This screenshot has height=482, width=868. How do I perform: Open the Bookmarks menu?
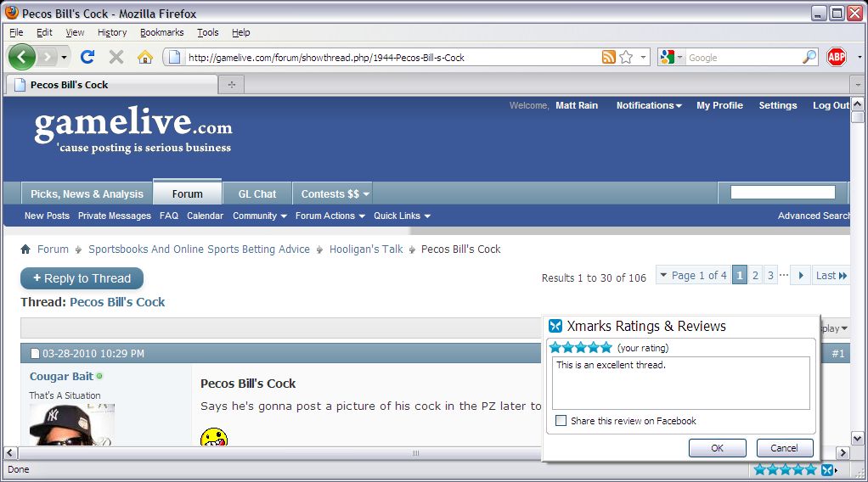click(161, 32)
